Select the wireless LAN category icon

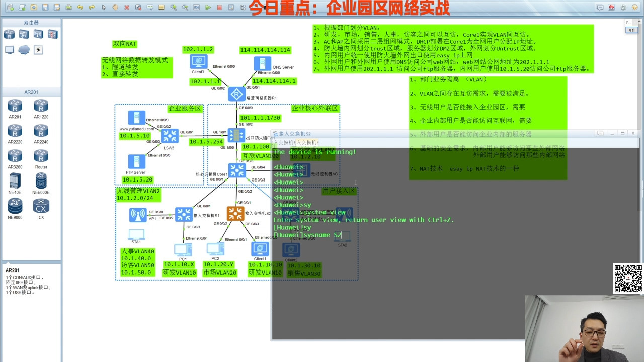(x=38, y=34)
